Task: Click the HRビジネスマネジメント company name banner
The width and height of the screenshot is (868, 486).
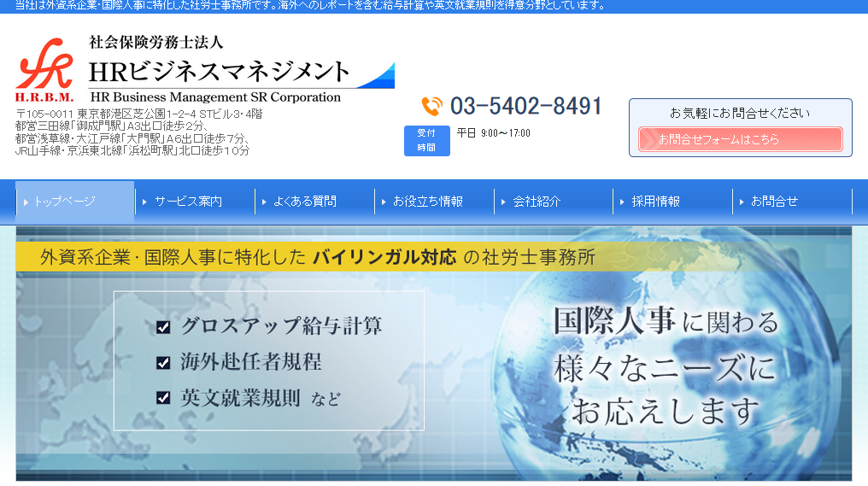Action: click(x=220, y=72)
